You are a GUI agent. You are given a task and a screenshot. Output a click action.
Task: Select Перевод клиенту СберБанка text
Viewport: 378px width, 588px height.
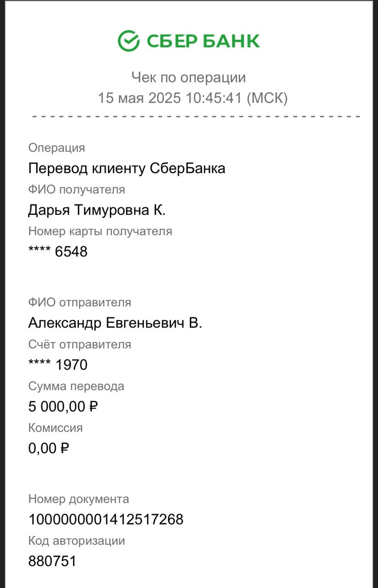[127, 168]
